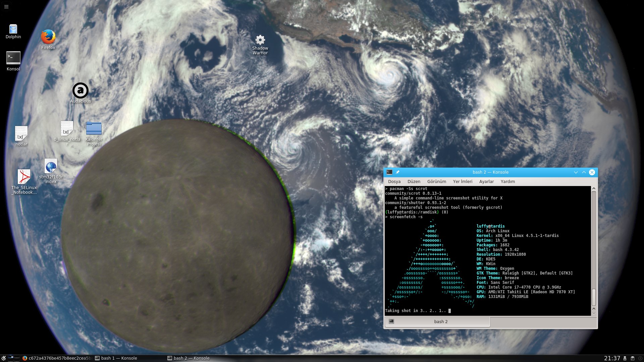This screenshot has height=362, width=644.
Task: Open the Yer İmleri menu in Konsole
Action: (x=463, y=181)
